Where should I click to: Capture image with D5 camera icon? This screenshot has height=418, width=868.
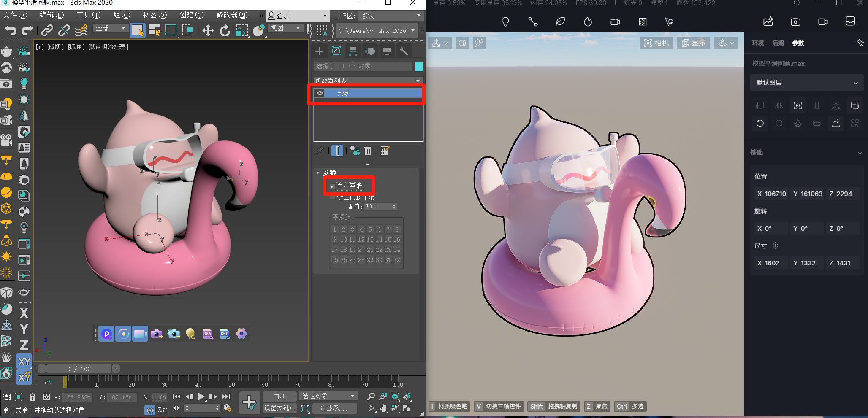795,22
